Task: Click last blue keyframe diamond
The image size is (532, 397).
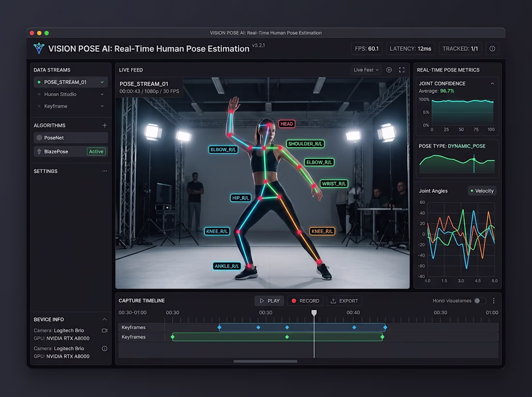Action: coord(385,327)
